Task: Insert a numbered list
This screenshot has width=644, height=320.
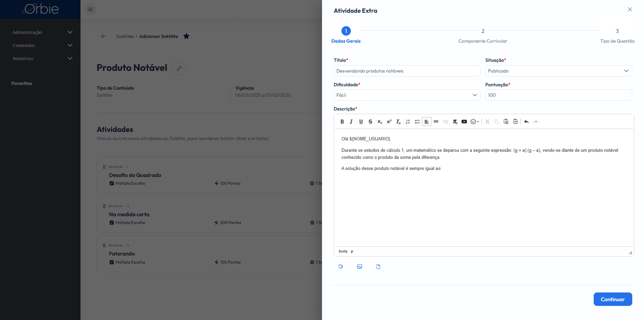Action: point(408,122)
